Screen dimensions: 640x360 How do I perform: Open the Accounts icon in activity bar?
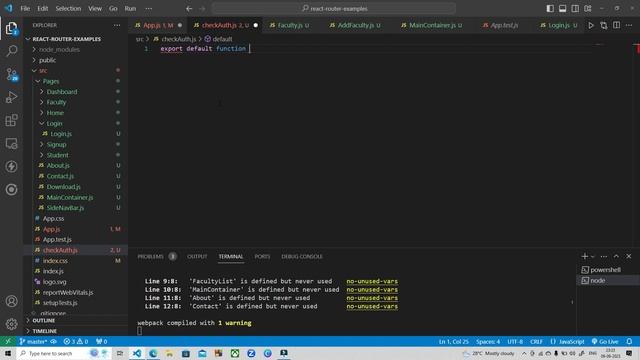click(11, 301)
